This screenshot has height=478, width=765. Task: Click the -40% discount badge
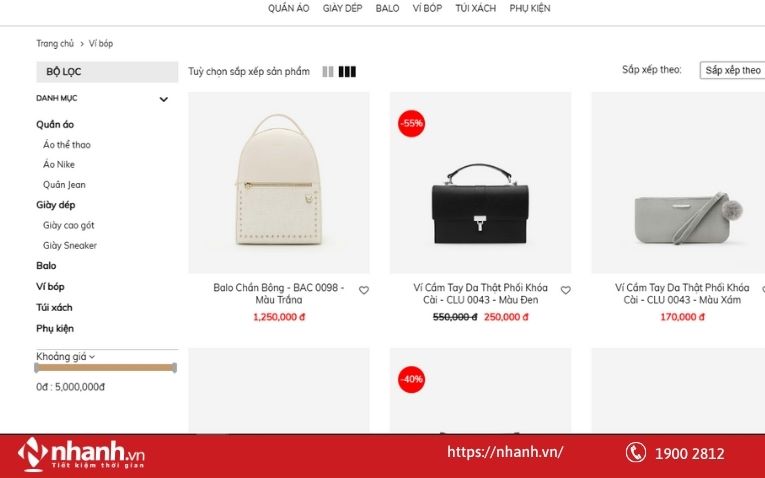tap(411, 379)
